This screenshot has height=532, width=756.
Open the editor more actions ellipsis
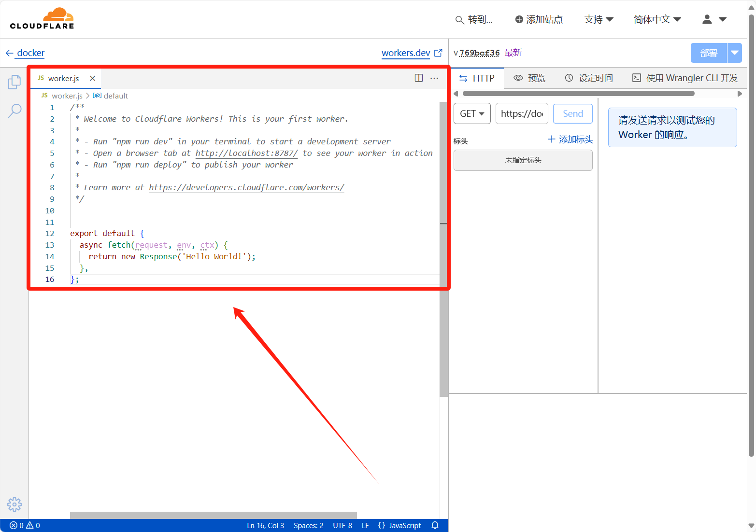tap(434, 78)
